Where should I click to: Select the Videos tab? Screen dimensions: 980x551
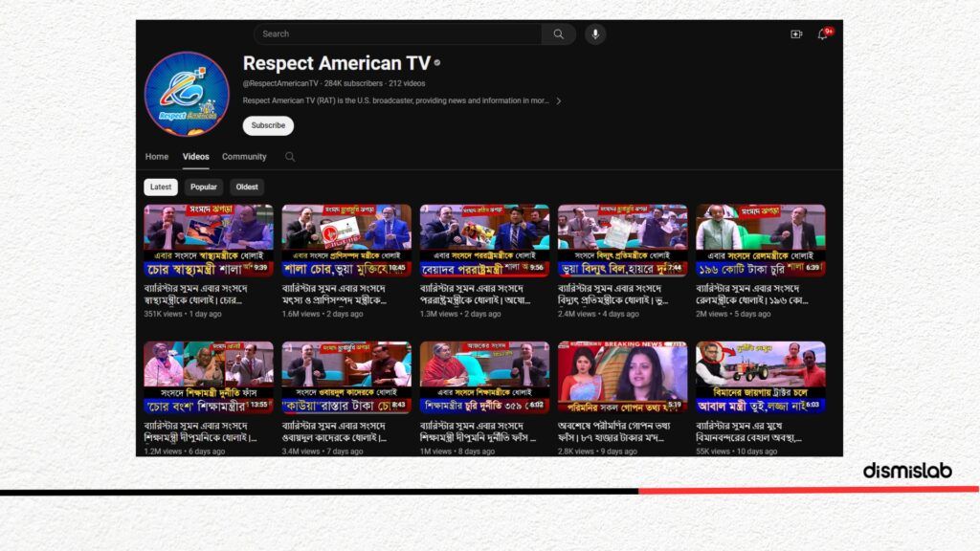pyautogui.click(x=195, y=157)
